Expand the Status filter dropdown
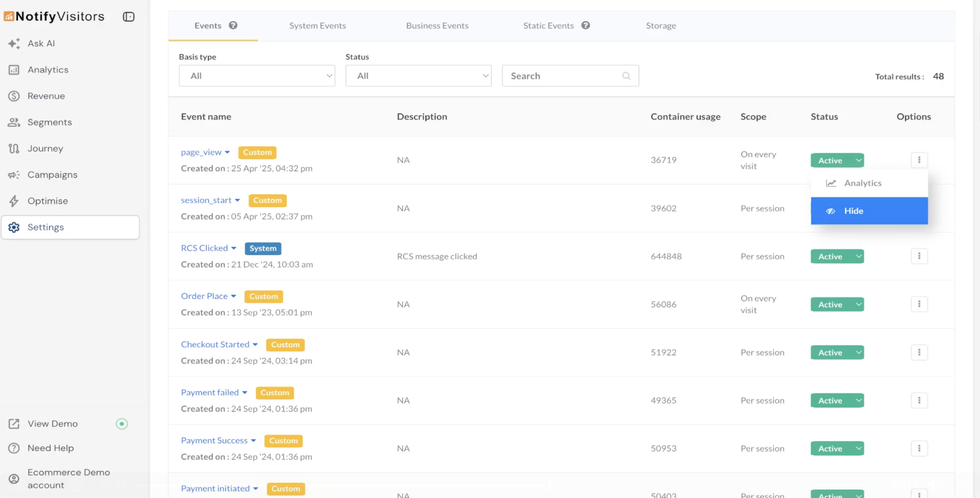980x498 pixels. 418,75
